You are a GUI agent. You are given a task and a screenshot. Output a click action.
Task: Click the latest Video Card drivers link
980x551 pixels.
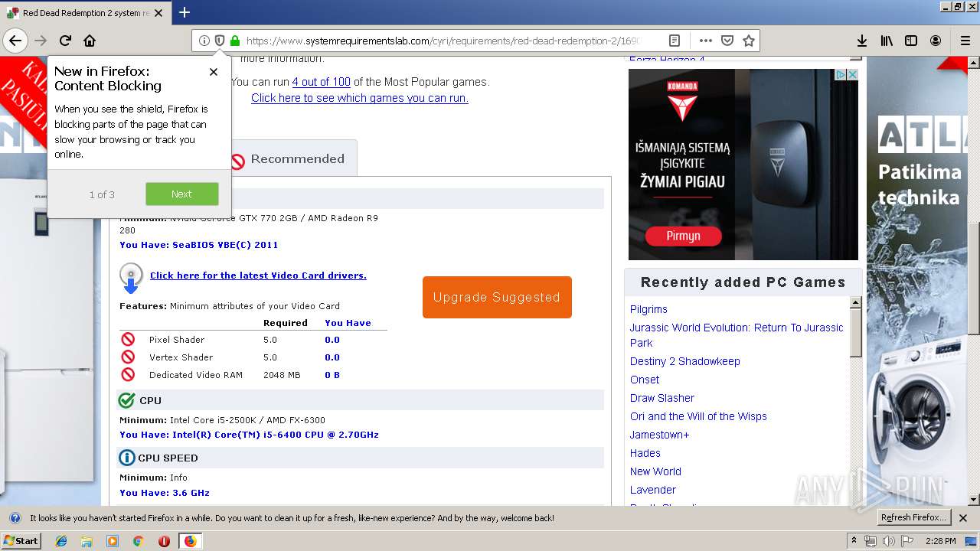(258, 275)
